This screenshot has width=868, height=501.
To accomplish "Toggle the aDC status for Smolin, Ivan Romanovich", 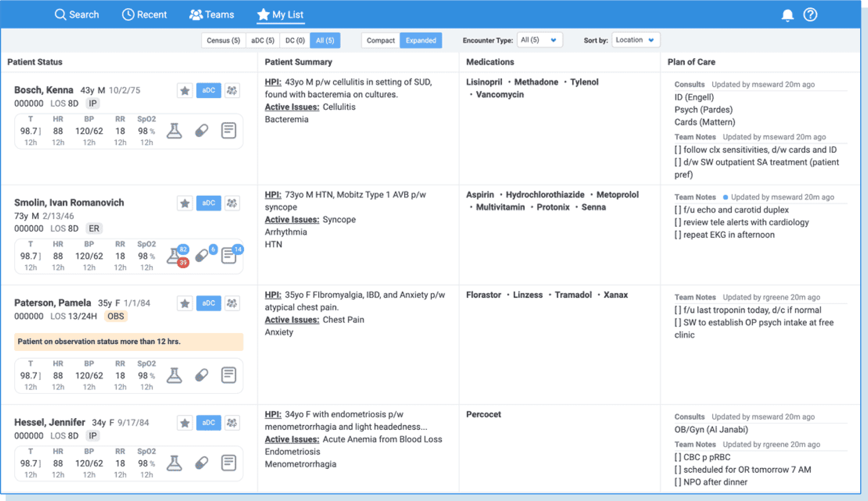I will pyautogui.click(x=208, y=203).
